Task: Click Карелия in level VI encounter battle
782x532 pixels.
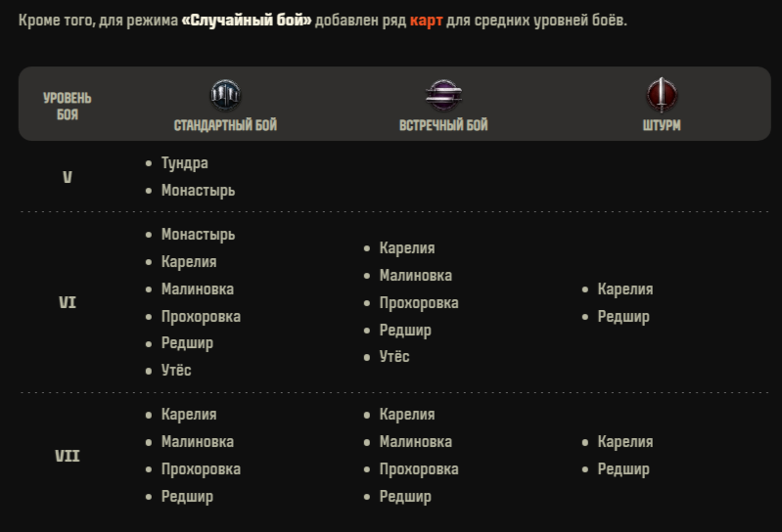Action: [407, 248]
